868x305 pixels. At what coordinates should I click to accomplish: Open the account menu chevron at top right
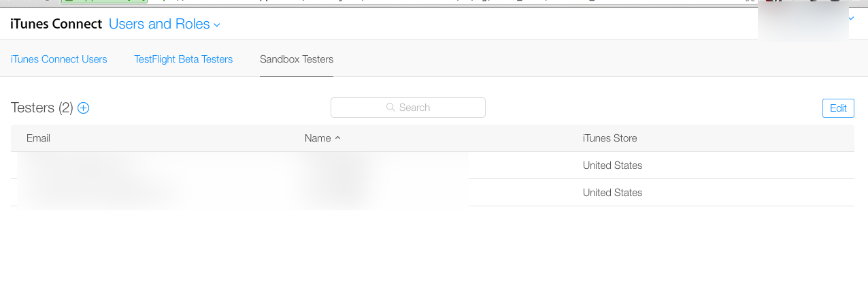click(852, 18)
